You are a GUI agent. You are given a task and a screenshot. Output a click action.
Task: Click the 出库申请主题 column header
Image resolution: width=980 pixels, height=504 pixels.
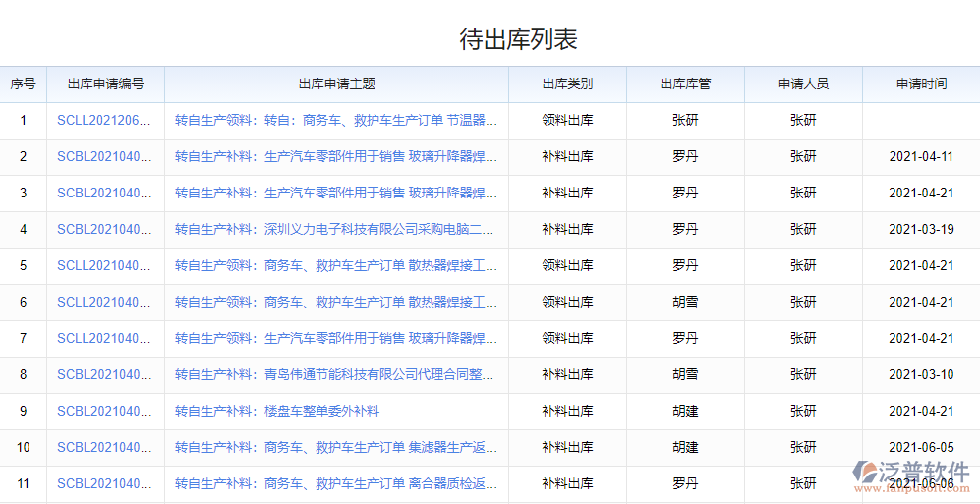336,84
